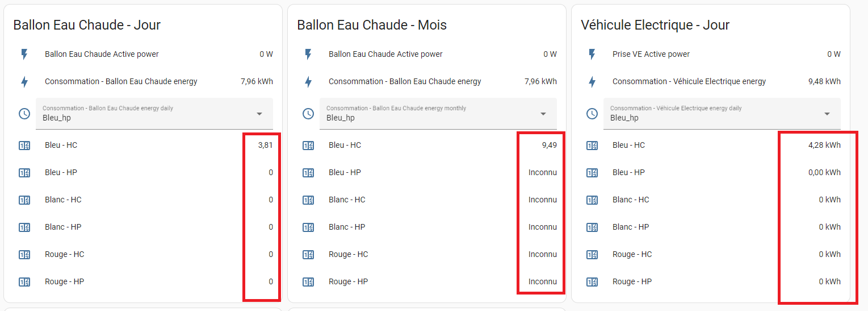This screenshot has width=868, height=311.
Task: Click Rouge - HC row in Ballon Eau Chaude - Jour
Action: click(x=145, y=255)
